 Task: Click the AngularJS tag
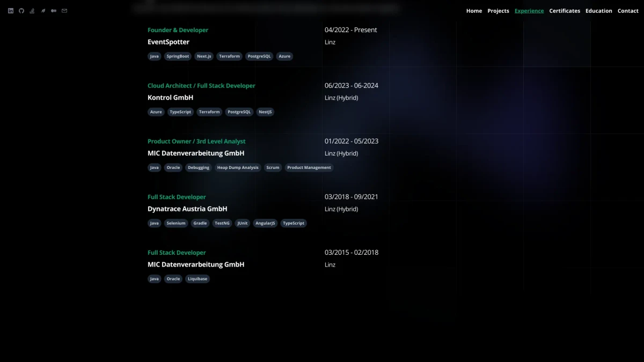(x=265, y=223)
